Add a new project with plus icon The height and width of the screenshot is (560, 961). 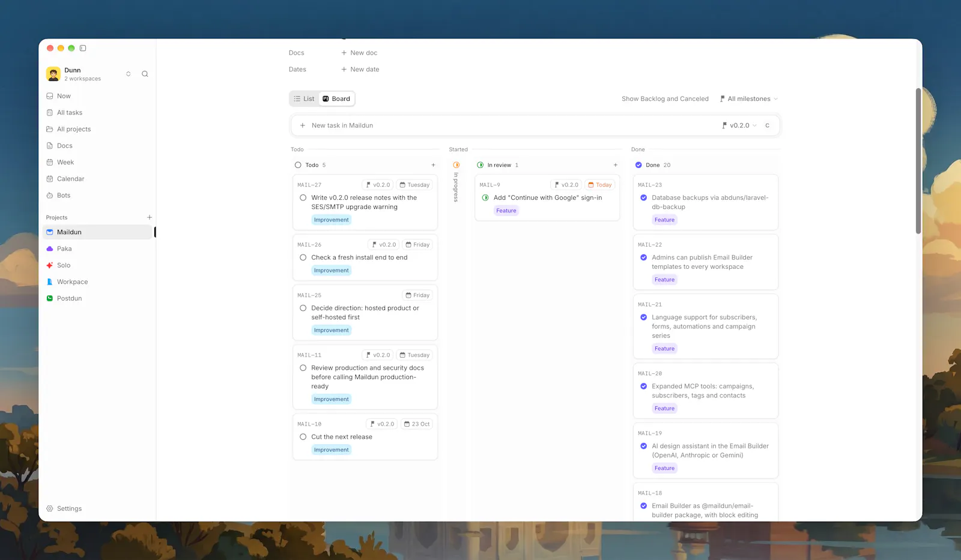click(x=150, y=217)
